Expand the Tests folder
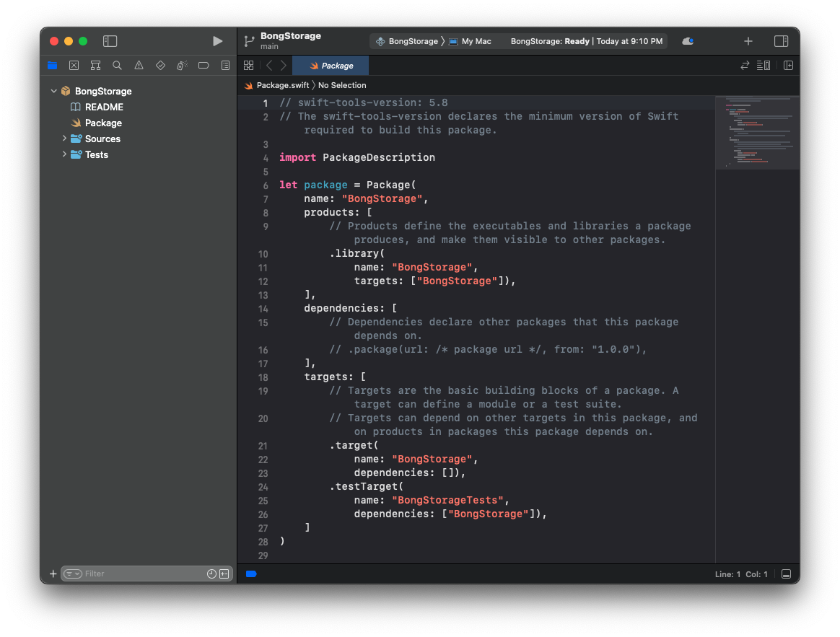840x637 pixels. tap(64, 154)
